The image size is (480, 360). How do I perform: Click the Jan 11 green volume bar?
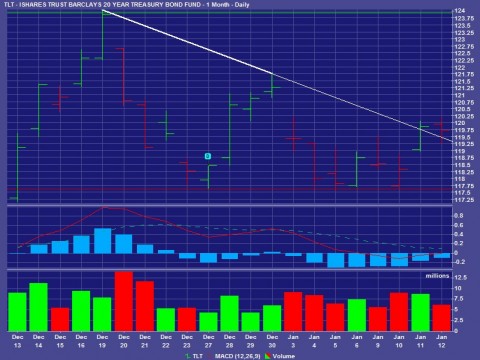click(421, 312)
